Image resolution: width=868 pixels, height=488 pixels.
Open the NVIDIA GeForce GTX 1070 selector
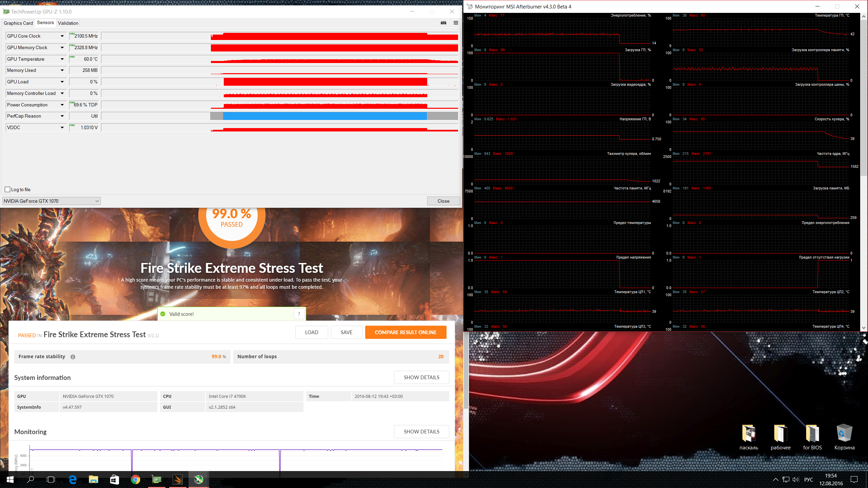click(x=51, y=201)
